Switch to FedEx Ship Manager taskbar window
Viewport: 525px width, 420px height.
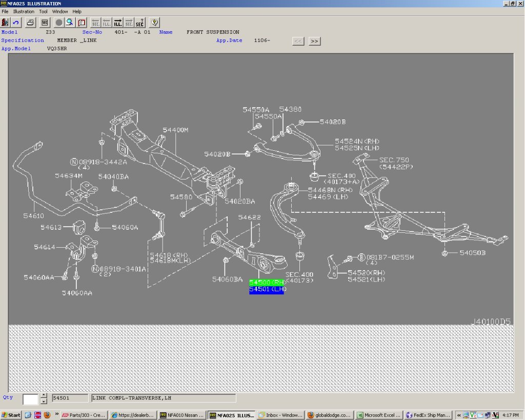pyautogui.click(x=428, y=415)
